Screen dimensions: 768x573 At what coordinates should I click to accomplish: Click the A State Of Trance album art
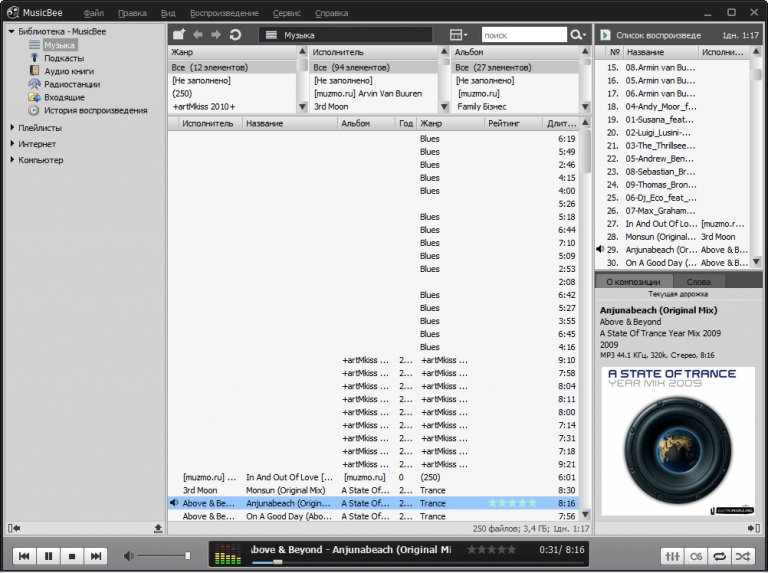point(678,441)
